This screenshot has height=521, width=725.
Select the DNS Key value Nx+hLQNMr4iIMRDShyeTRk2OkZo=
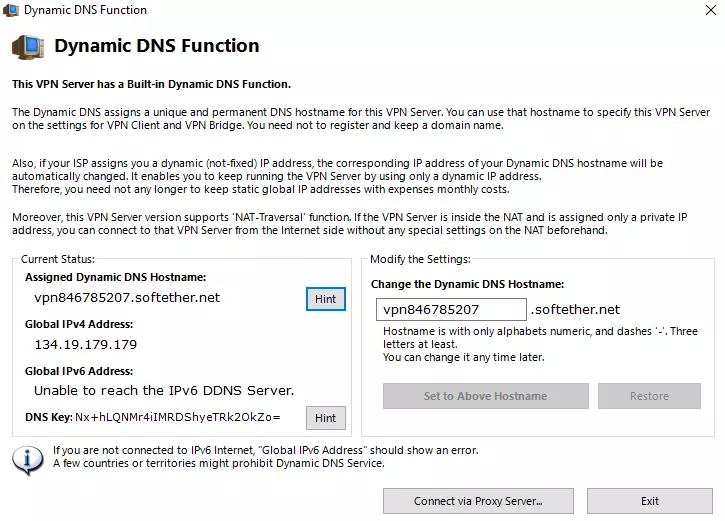pos(178,417)
